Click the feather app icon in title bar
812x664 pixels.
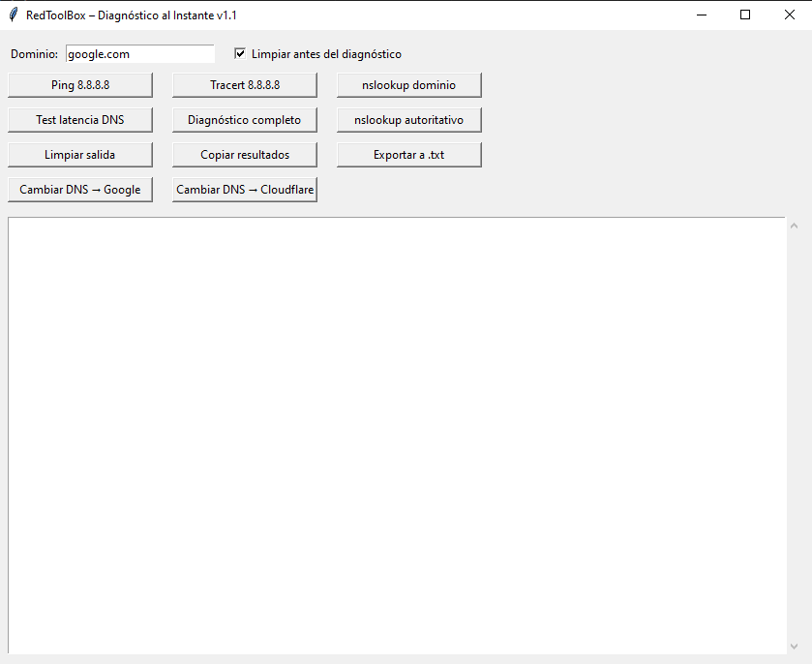tap(14, 15)
